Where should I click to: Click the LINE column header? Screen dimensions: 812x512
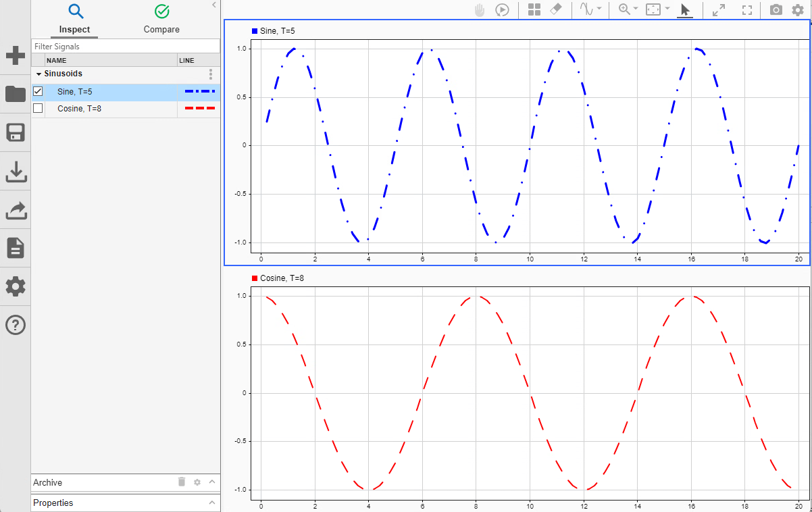(199, 60)
